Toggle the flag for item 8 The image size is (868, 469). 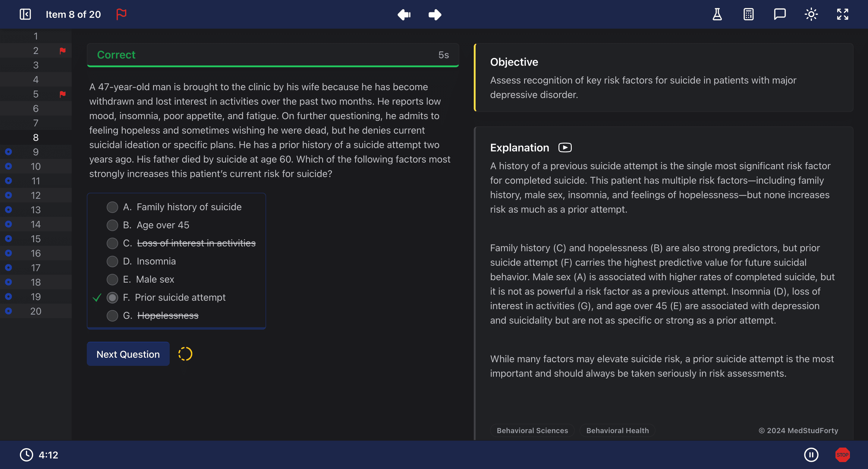click(121, 14)
